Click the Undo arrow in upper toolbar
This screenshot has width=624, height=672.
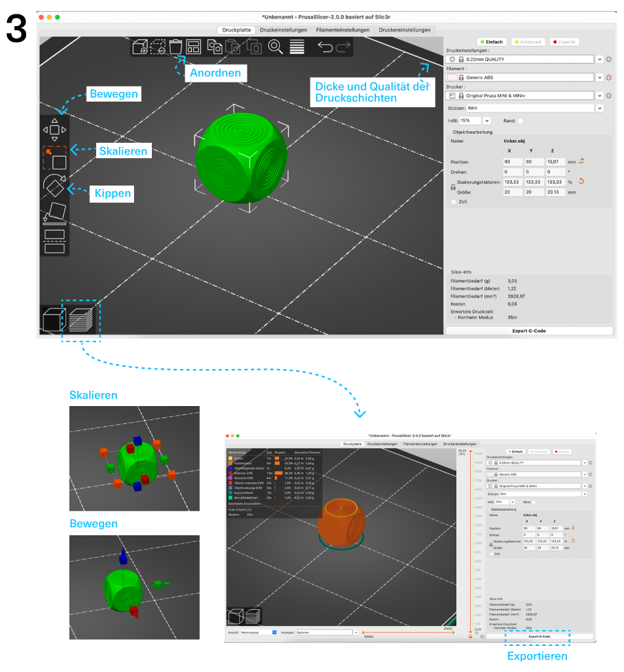point(325,47)
